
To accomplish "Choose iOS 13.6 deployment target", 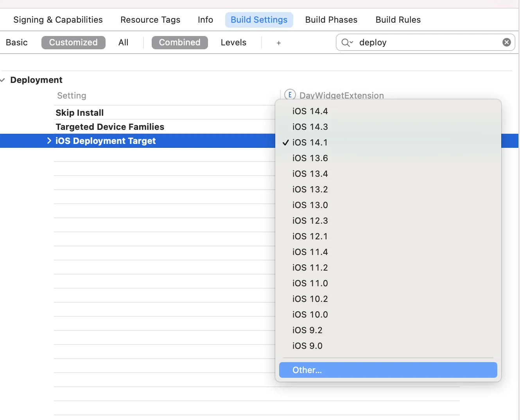I will tap(388, 158).
